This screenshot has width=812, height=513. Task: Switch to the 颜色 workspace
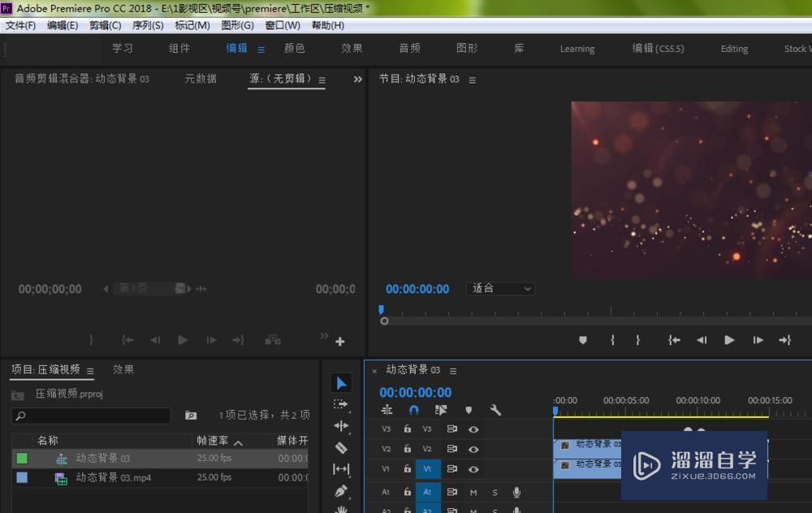coord(294,48)
